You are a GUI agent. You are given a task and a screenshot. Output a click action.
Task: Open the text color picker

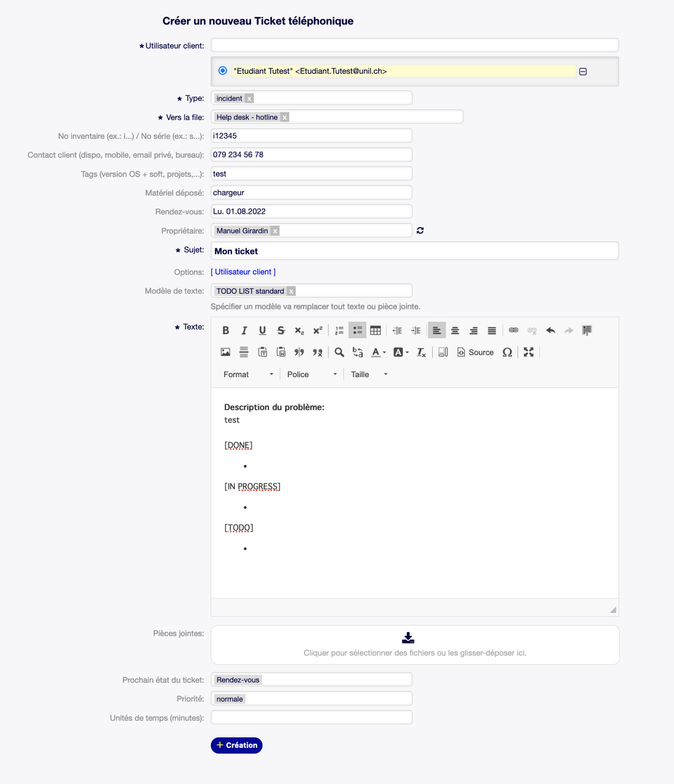click(378, 352)
